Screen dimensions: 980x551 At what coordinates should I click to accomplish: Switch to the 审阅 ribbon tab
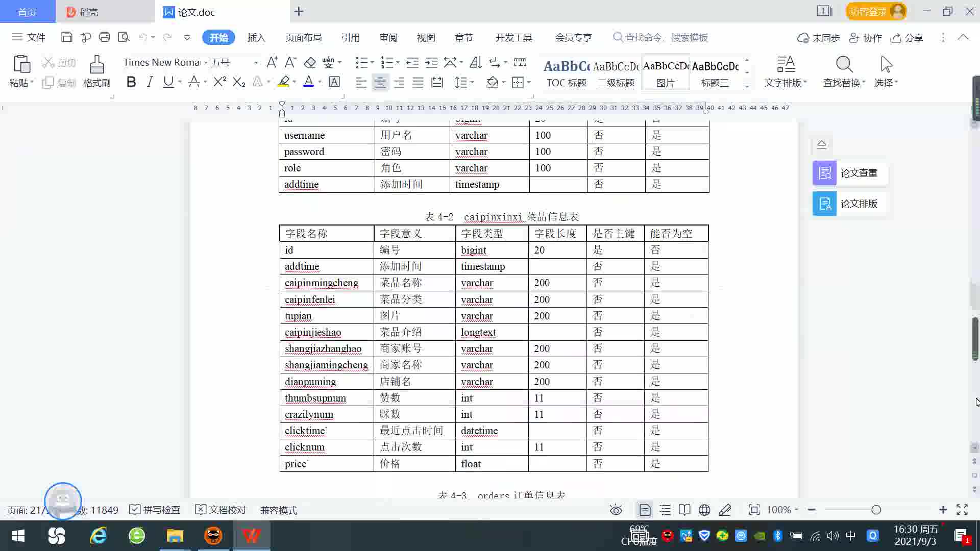(x=388, y=37)
